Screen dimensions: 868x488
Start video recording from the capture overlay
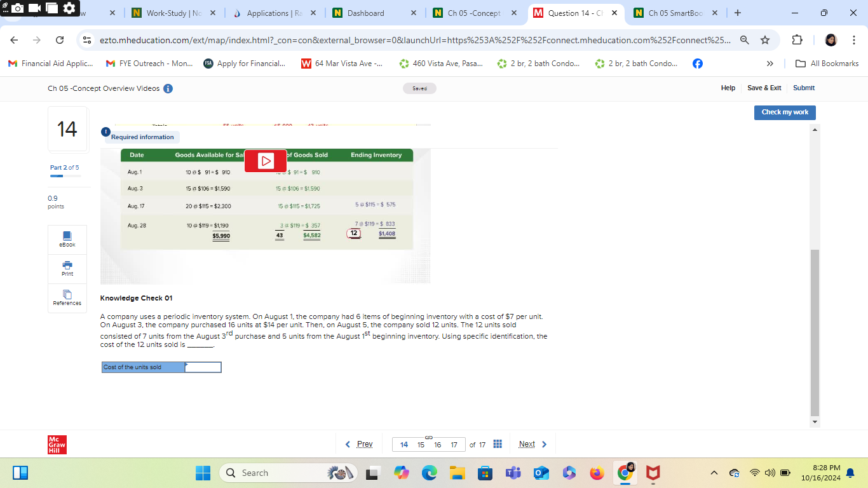point(35,8)
